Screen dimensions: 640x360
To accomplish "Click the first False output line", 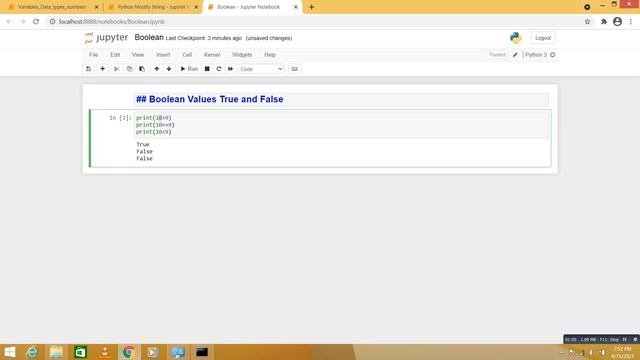I will pyautogui.click(x=144, y=151).
